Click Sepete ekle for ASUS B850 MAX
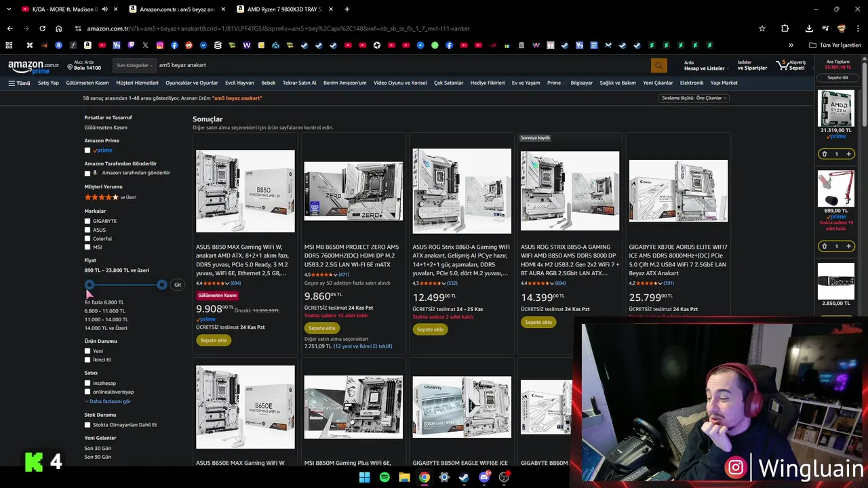This screenshot has height=488, width=868. pyautogui.click(x=214, y=340)
